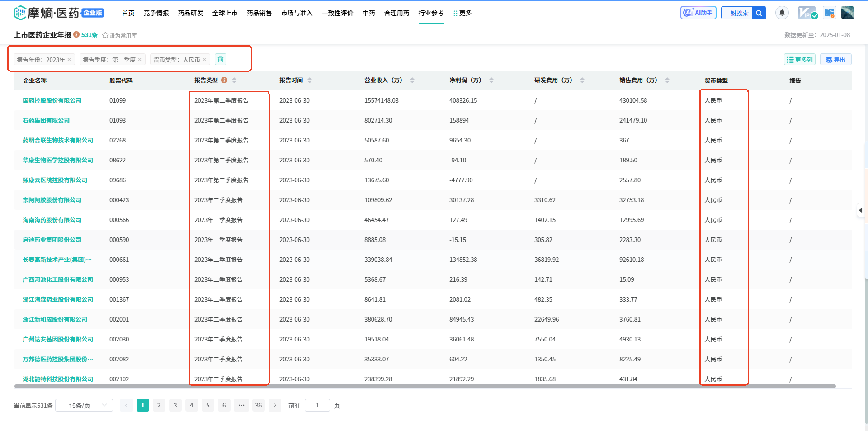Go to next page arrow
Screen dimensions: 868x431
point(275,405)
